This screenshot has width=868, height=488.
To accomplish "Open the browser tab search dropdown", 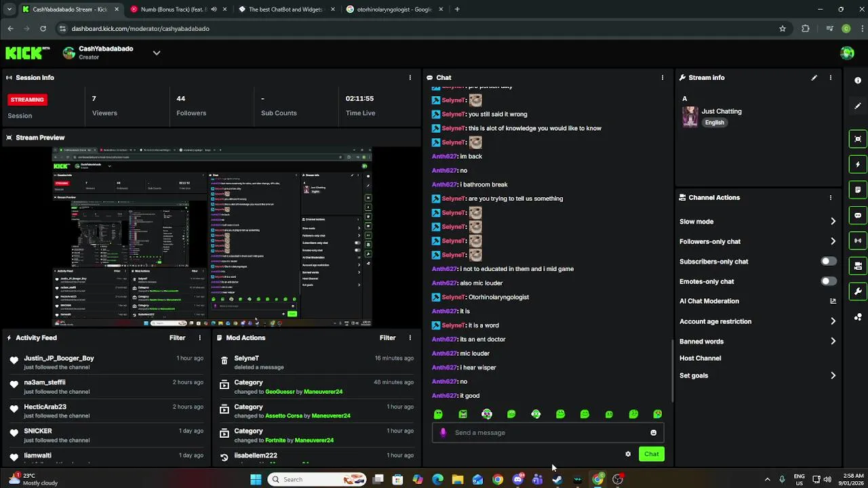I will [x=9, y=9].
